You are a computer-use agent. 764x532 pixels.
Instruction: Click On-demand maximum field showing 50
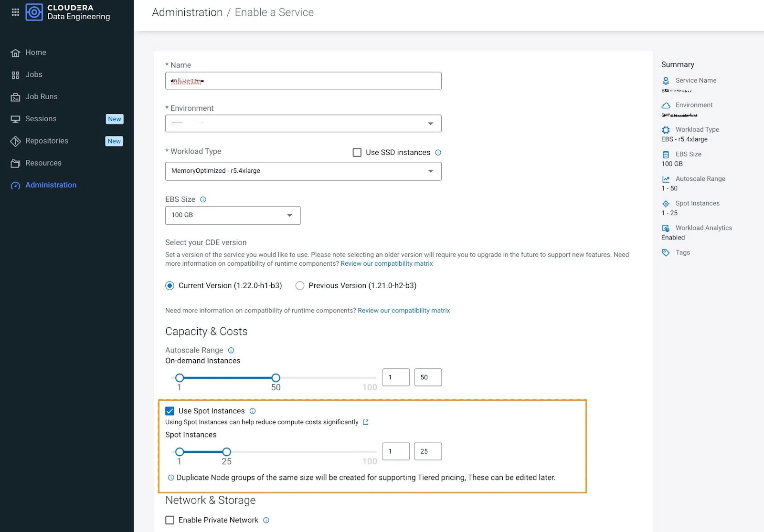[x=428, y=377]
